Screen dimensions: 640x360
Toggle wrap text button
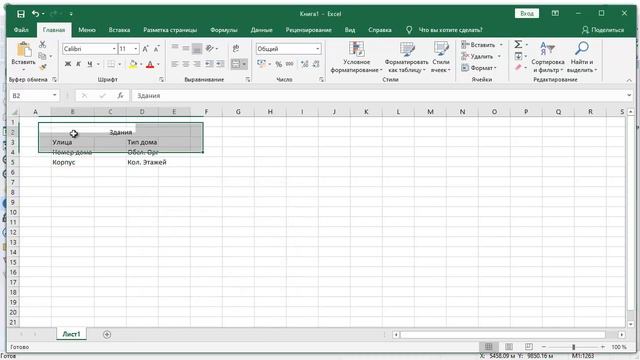(236, 49)
